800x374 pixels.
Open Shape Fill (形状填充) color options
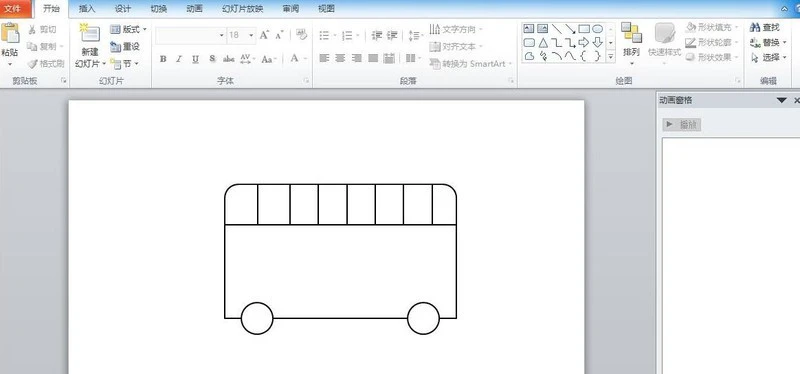point(713,27)
